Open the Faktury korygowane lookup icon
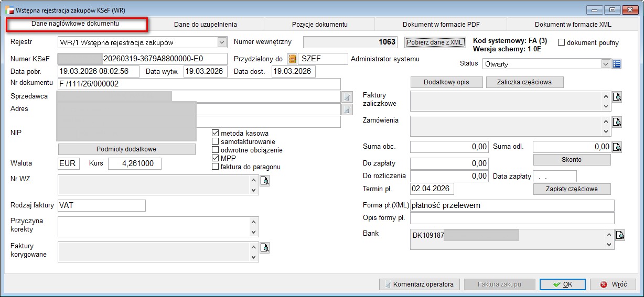 click(265, 248)
